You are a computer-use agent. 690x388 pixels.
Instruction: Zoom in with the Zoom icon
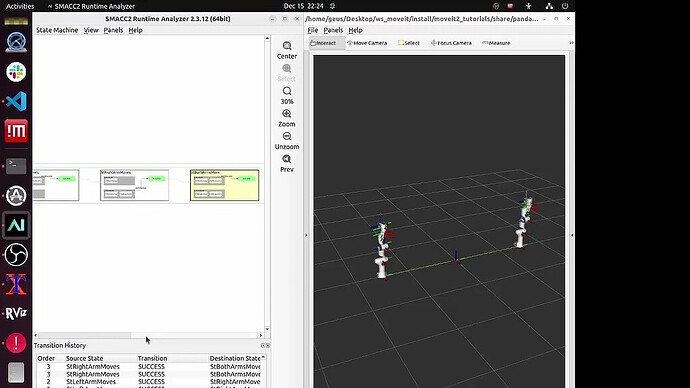click(x=287, y=114)
